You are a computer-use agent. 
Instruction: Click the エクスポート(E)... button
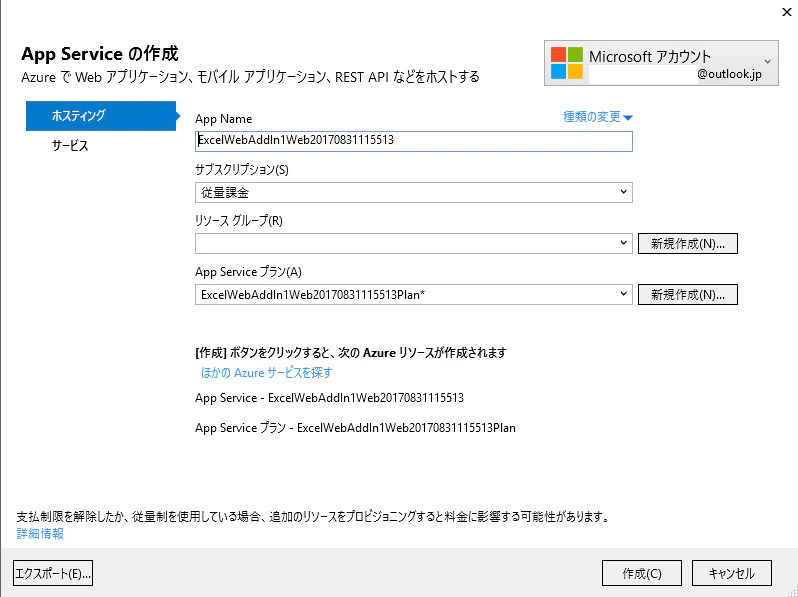pos(53,574)
